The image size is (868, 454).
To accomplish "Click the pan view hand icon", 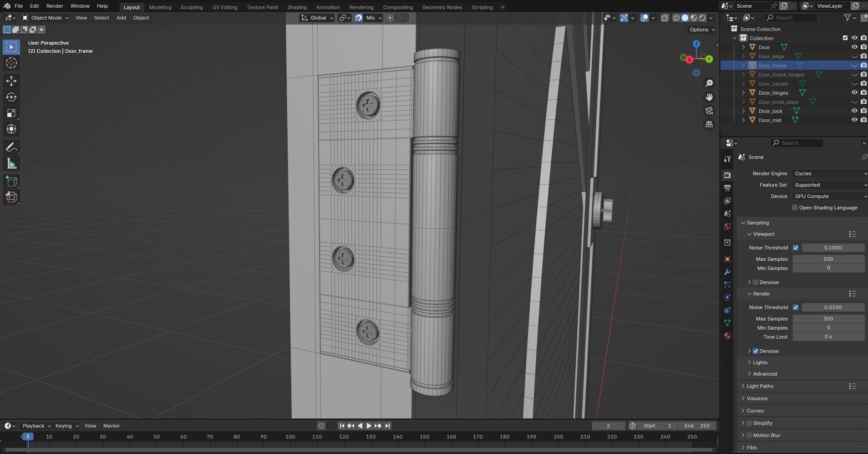I will tap(709, 97).
